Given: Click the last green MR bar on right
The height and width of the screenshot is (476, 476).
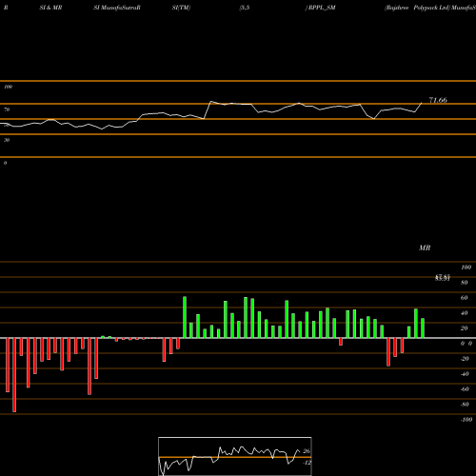Looking at the screenshot, I should click(x=423, y=328).
